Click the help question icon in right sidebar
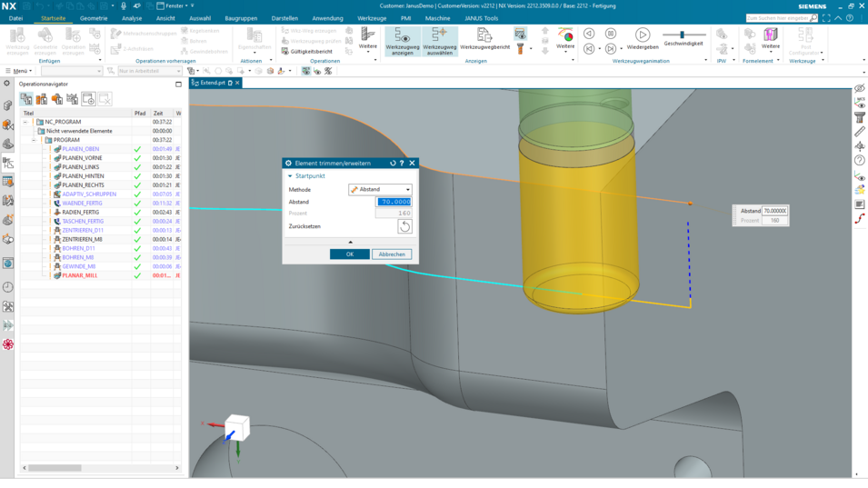This screenshot has width=868, height=488. click(859, 161)
